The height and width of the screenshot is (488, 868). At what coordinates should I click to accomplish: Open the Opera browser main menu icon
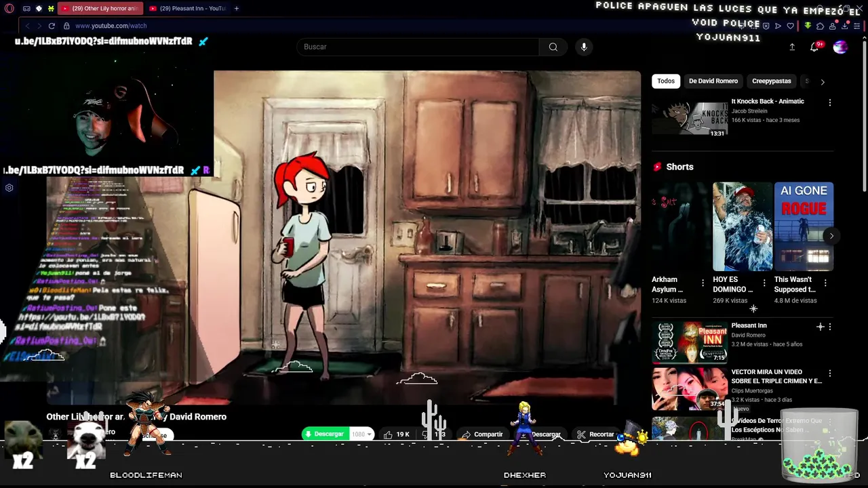click(x=9, y=9)
